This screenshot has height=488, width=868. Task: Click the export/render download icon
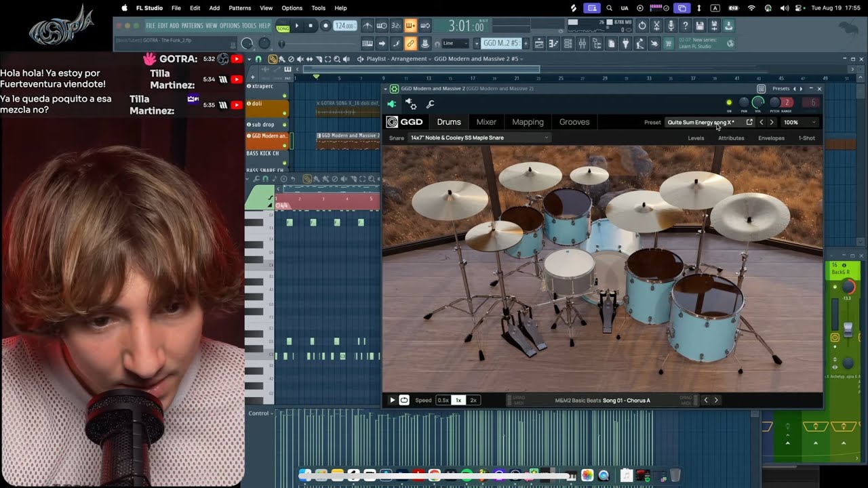728,26
